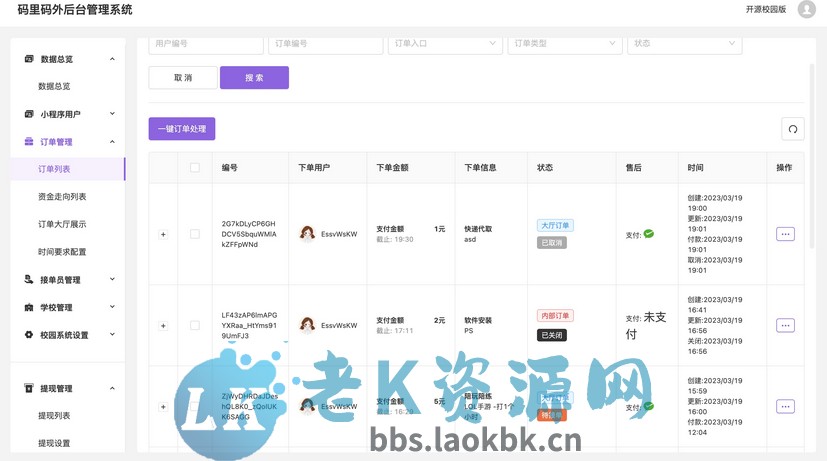Open the 状态 dropdown filter
The width and height of the screenshot is (827, 461).
pos(685,44)
